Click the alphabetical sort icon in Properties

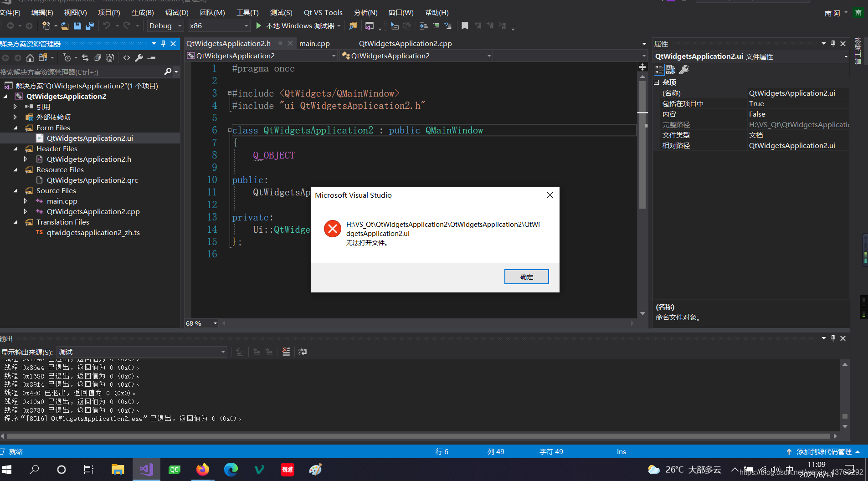[x=670, y=70]
